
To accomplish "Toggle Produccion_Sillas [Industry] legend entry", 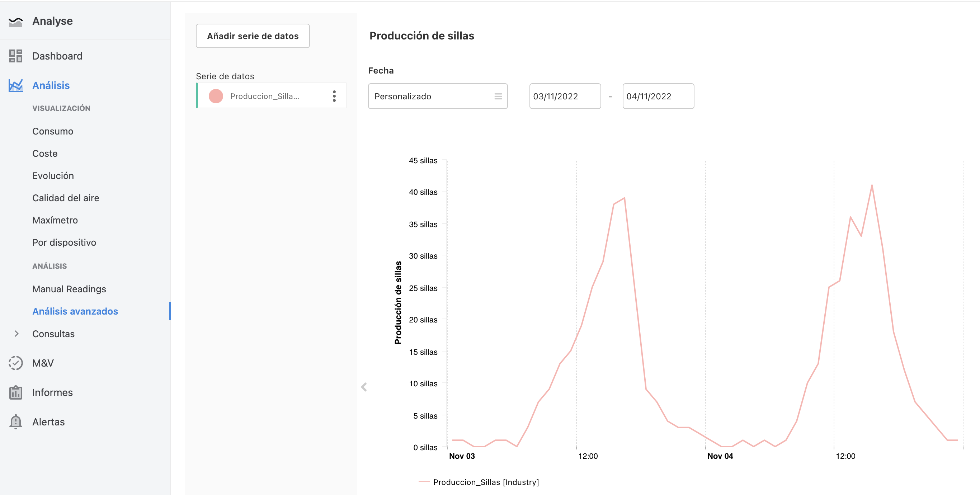I will (479, 482).
